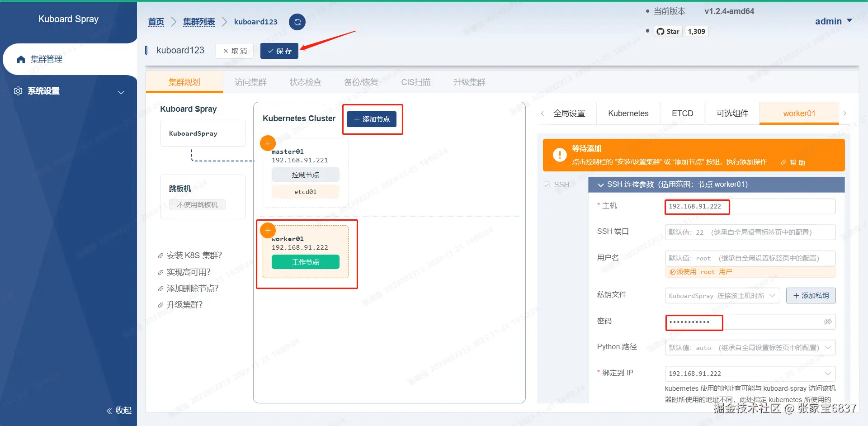Screen dimensions: 868x426
Task: Open the Python 路径 dropdown
Action: [750, 347]
